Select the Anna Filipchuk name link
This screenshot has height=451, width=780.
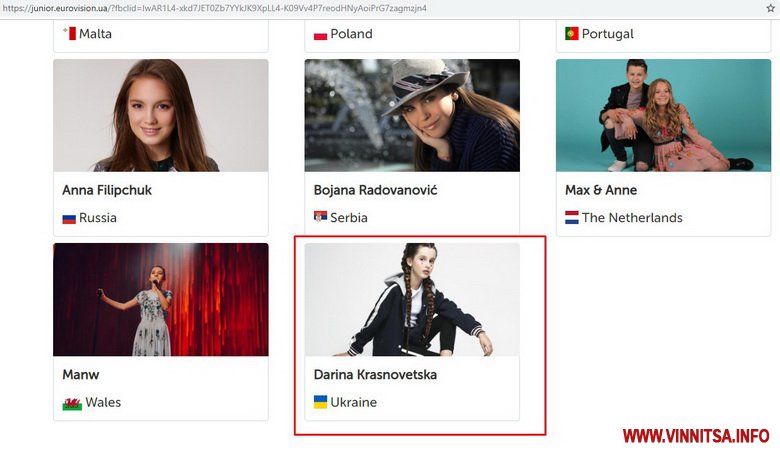(107, 190)
